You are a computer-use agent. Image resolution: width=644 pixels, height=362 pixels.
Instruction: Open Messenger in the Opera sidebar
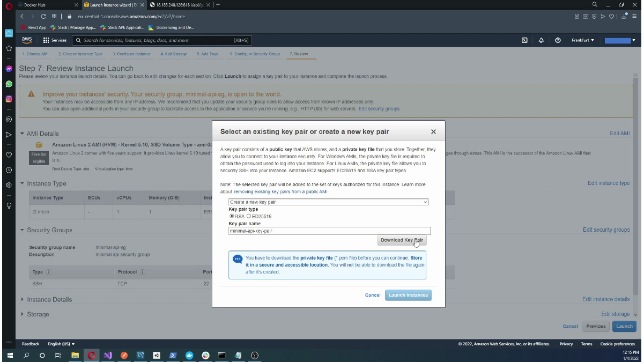tap(9, 69)
